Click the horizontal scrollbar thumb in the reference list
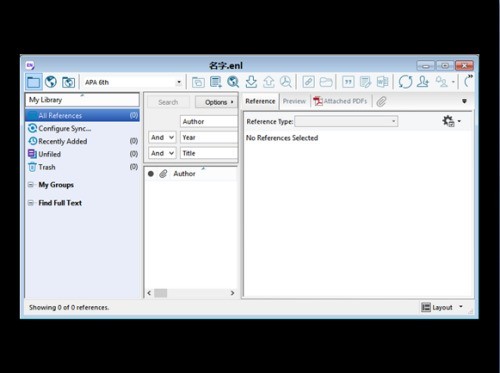 [161, 293]
